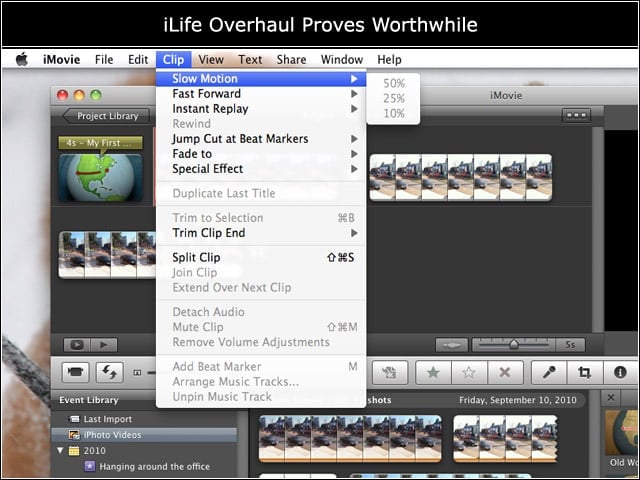Mark selection as favorite with filled star
The image size is (640, 480).
tap(433, 372)
